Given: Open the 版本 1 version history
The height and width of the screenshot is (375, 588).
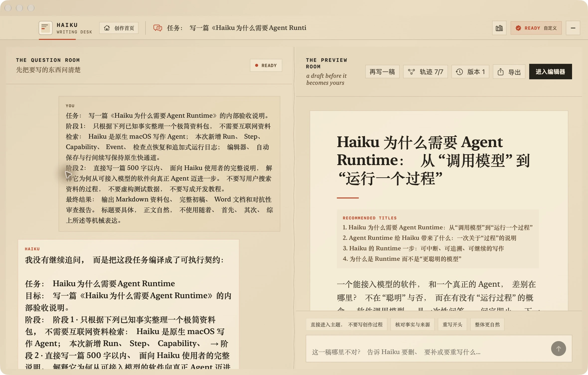Looking at the screenshot, I should [x=470, y=72].
